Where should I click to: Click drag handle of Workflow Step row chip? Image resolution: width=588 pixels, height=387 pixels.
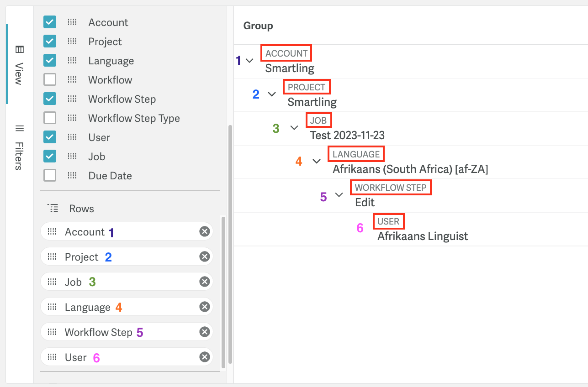(52, 332)
